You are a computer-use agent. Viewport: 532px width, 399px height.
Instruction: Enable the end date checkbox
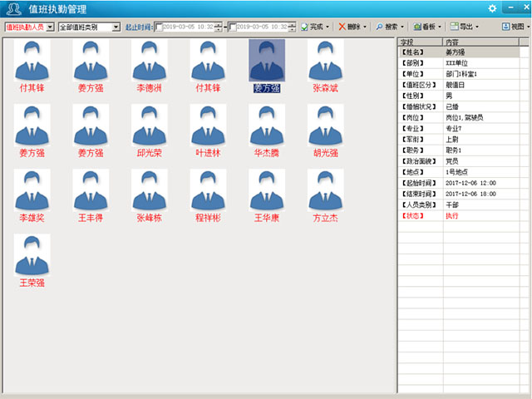pos(233,27)
